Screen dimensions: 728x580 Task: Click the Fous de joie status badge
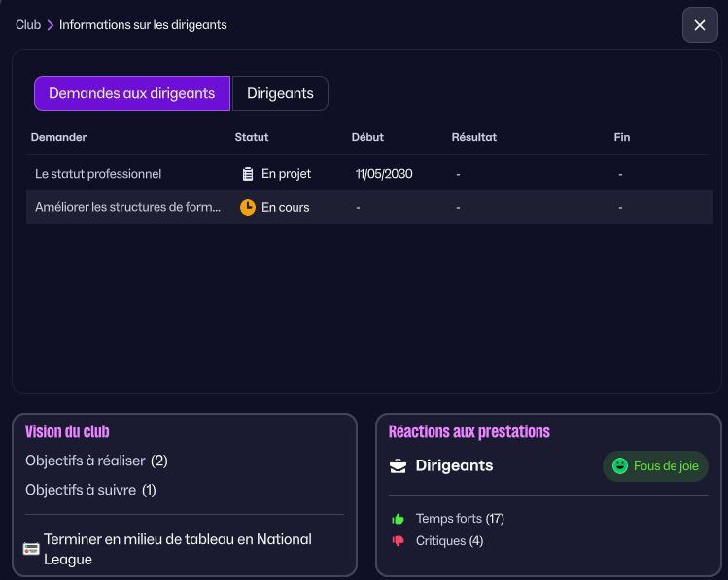point(655,466)
